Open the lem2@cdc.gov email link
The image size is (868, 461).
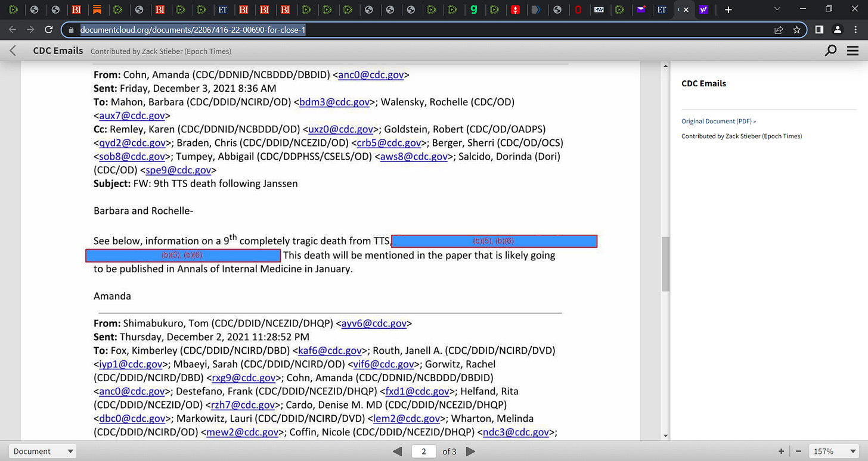pyautogui.click(x=407, y=419)
